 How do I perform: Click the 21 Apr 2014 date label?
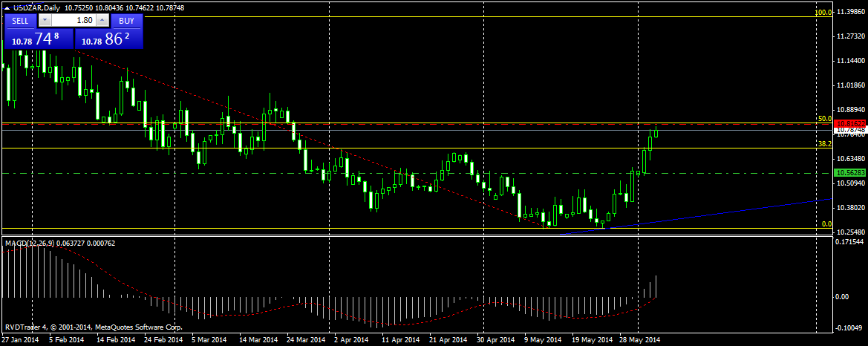448,339
